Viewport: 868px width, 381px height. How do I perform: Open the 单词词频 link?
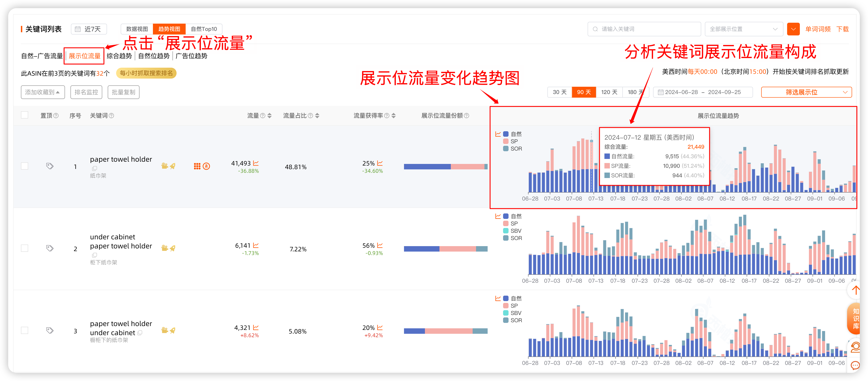click(818, 29)
